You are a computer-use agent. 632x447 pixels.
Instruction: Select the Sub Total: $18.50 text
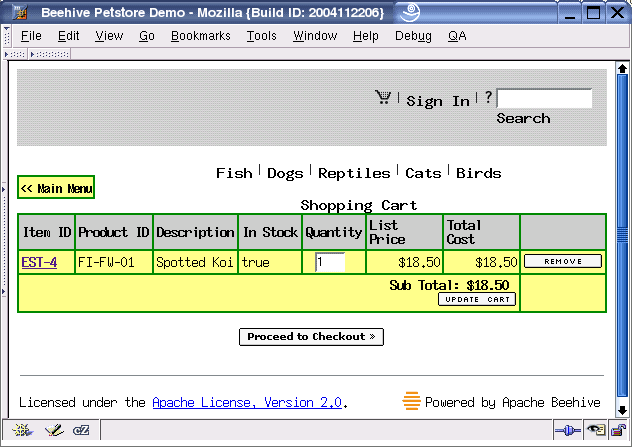[x=449, y=285]
